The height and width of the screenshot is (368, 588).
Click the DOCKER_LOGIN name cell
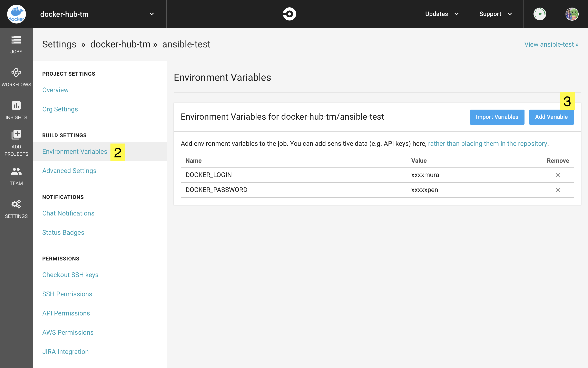pyautogui.click(x=208, y=175)
